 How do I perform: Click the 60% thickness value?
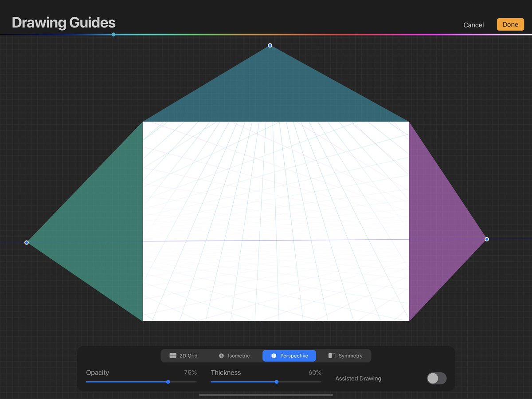[315, 372]
